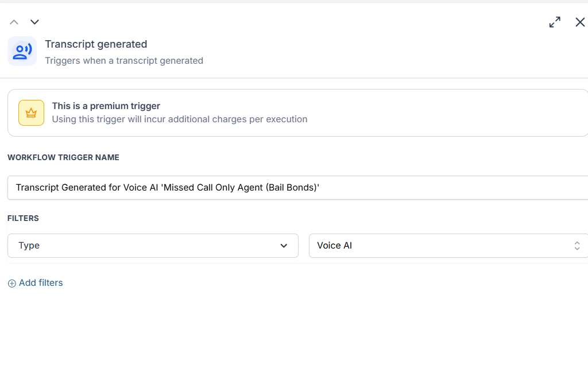Open the Voice AI value selector
This screenshot has width=588, height=388.
coord(448,246)
